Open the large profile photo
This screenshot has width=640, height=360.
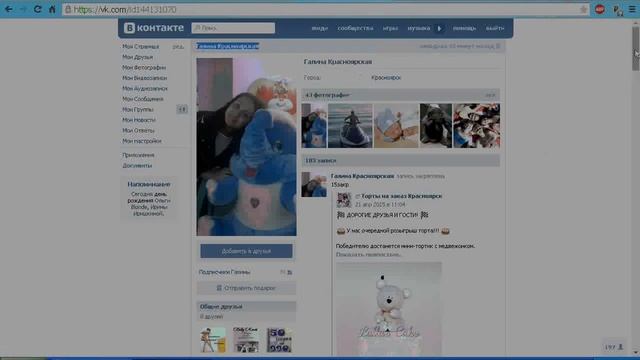tap(247, 147)
